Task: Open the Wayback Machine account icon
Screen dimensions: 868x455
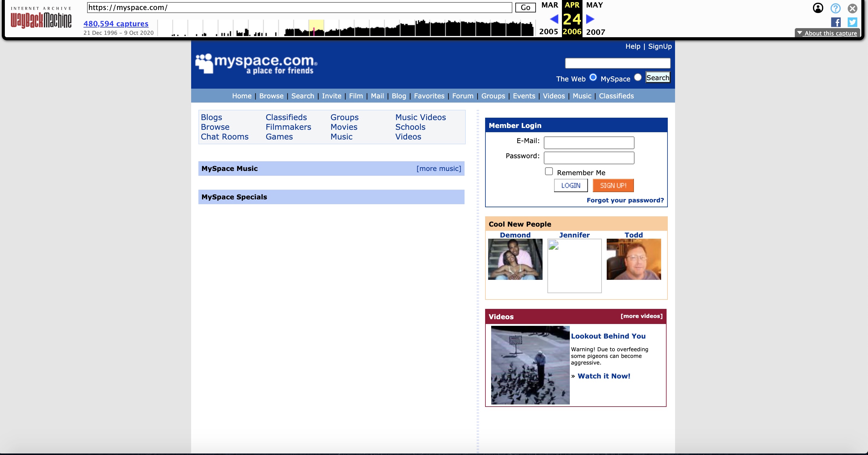Action: click(818, 8)
